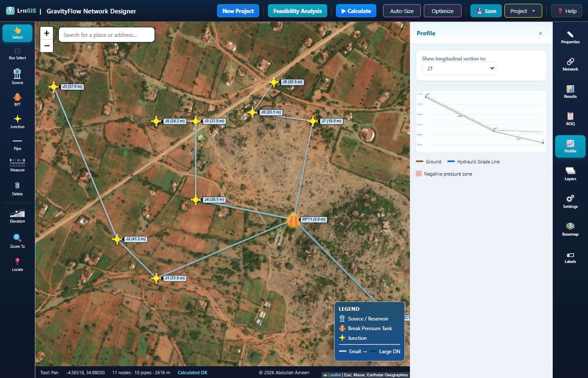Open longitudinal section node dropdown
Screen dimensions: 588x378
(x=459, y=68)
